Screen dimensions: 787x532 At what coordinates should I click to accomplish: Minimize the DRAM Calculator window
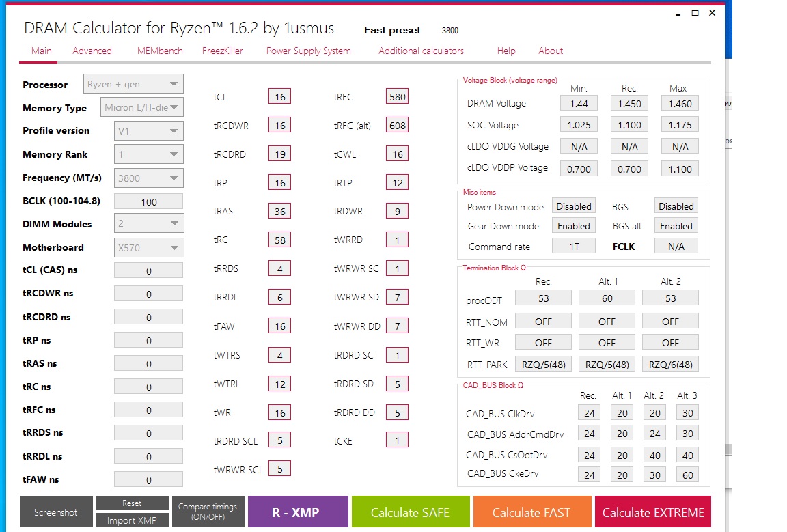tap(678, 13)
